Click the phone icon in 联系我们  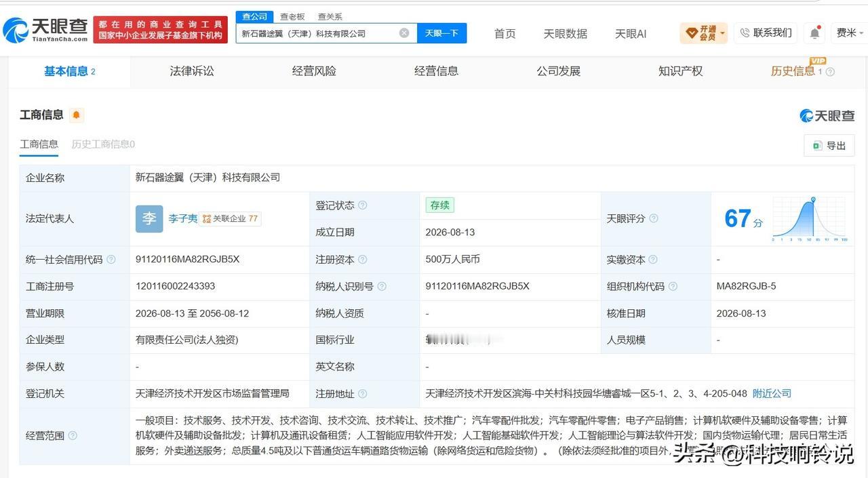click(745, 33)
